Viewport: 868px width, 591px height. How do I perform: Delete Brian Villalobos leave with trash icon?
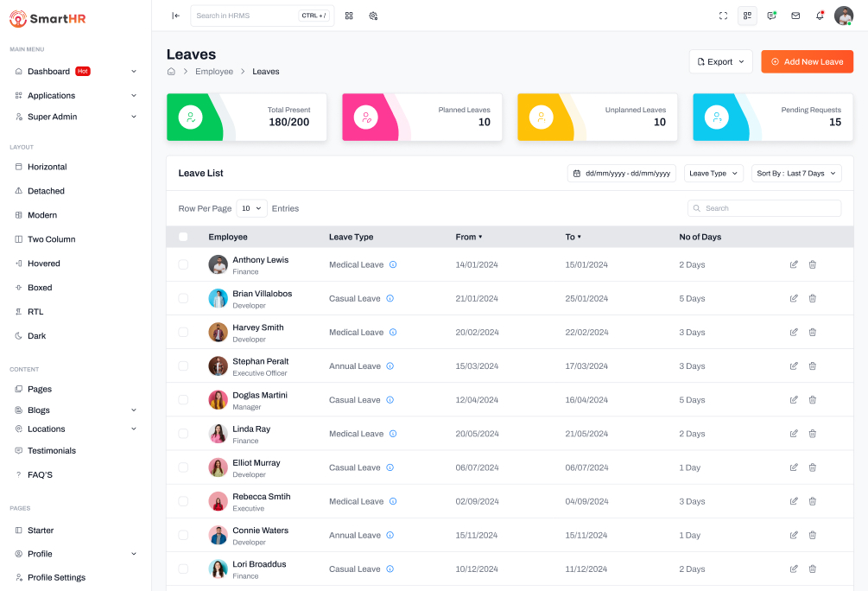click(812, 298)
